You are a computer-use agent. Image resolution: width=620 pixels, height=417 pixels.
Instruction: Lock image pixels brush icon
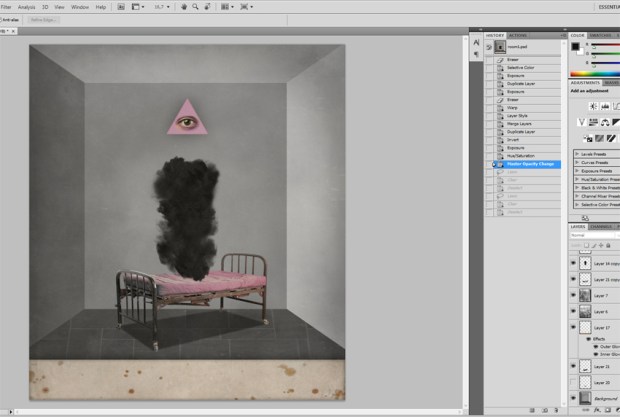pyautogui.click(x=594, y=245)
